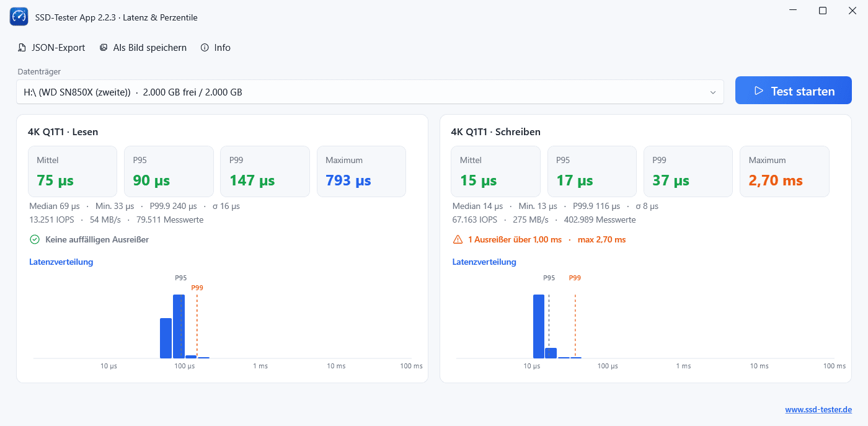The height and width of the screenshot is (426, 868).
Task: Click the read Maximum 793 µs card
Action: [361, 172]
